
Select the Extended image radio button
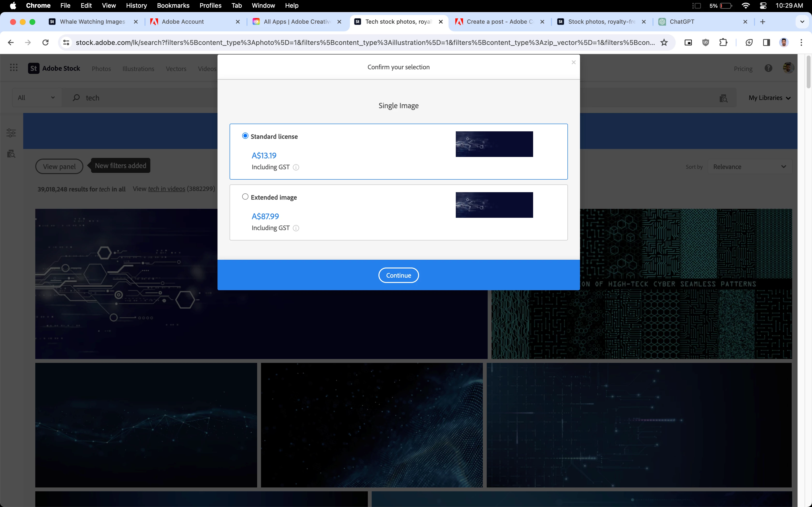245,197
